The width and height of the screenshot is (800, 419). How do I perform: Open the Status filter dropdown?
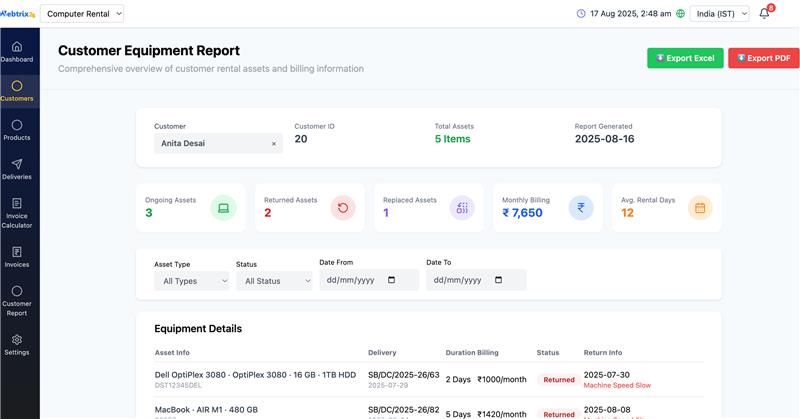coord(274,281)
